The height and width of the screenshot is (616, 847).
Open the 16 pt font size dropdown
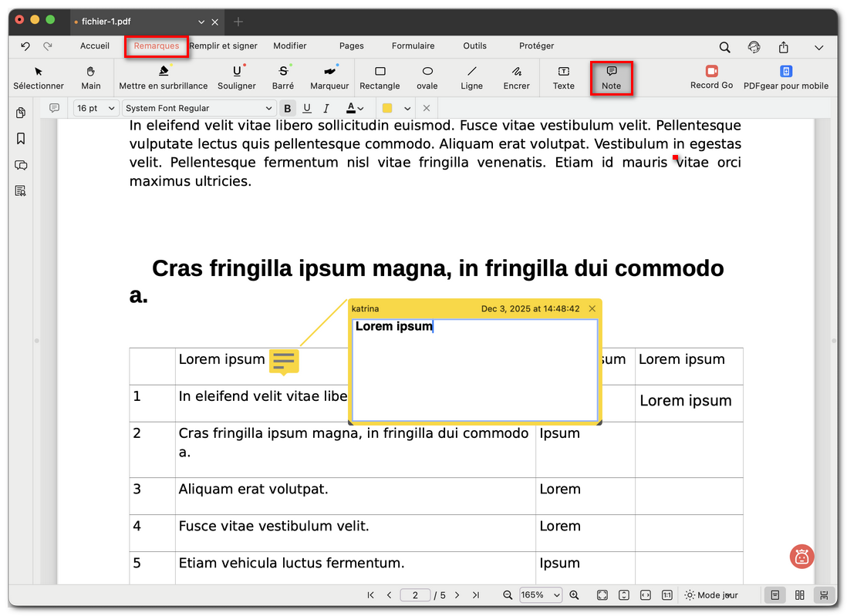96,109
